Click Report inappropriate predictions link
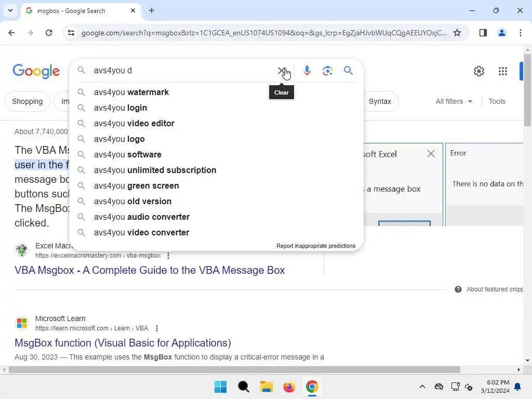Image resolution: width=532 pixels, height=399 pixels. click(316, 246)
